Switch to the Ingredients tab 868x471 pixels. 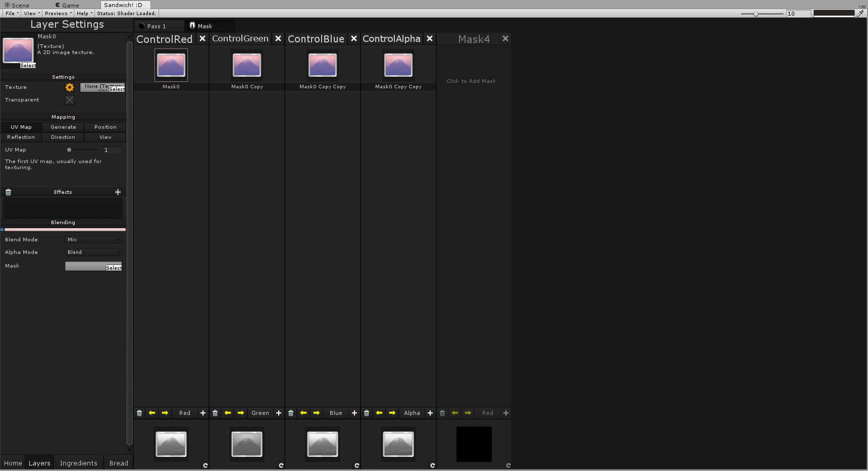(79, 463)
